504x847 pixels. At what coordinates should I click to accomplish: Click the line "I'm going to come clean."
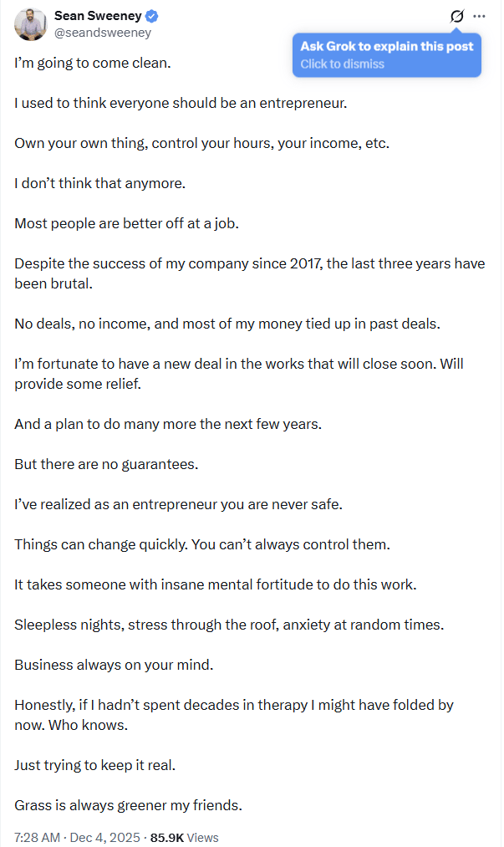92,63
